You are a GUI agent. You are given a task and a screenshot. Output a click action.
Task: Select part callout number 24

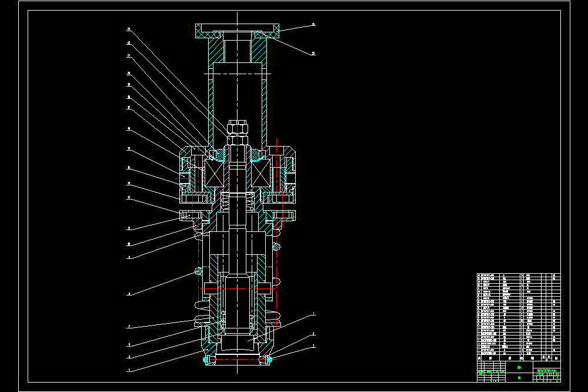pos(313,25)
